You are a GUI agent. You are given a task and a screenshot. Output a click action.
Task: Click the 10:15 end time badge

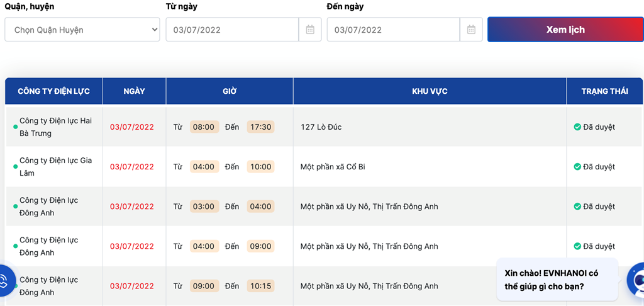click(x=260, y=286)
